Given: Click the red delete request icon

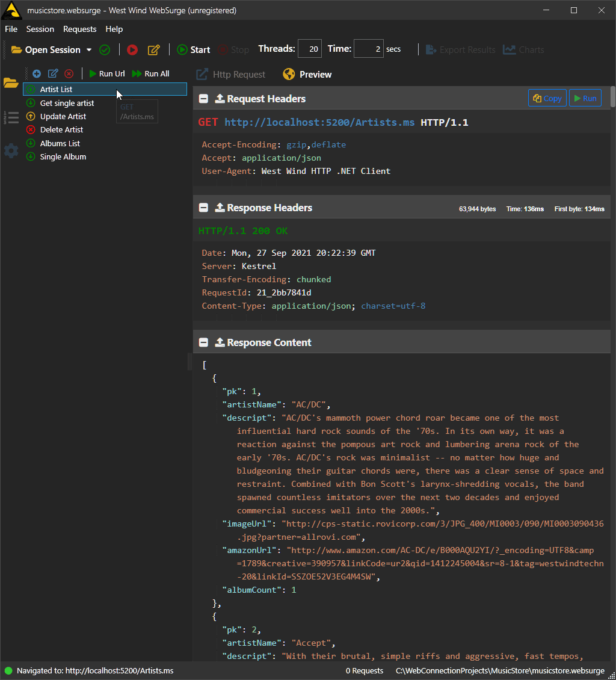Looking at the screenshot, I should 69,73.
